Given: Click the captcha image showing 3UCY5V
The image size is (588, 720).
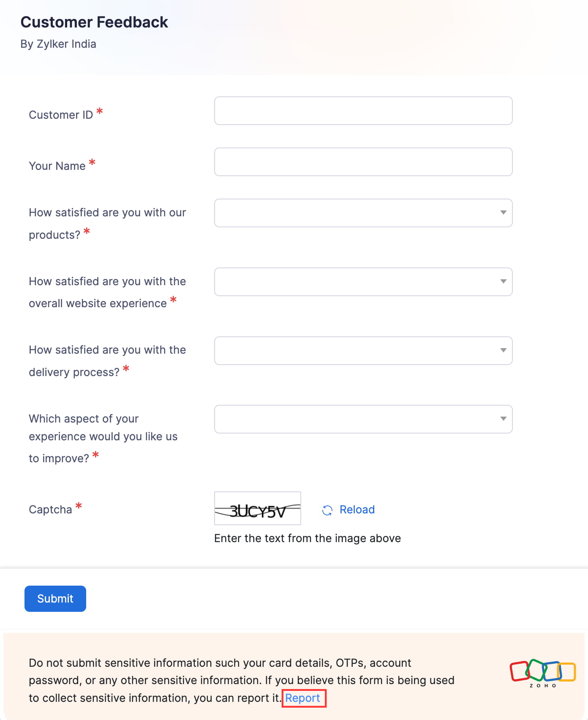Looking at the screenshot, I should point(258,508).
